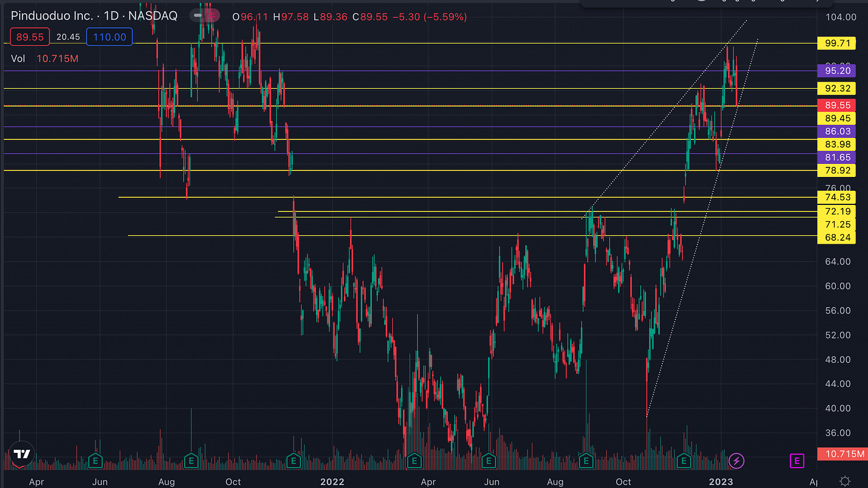The image size is (868, 488).
Task: Click the change value −5.30 (−5.59%)
Action: 431,17
